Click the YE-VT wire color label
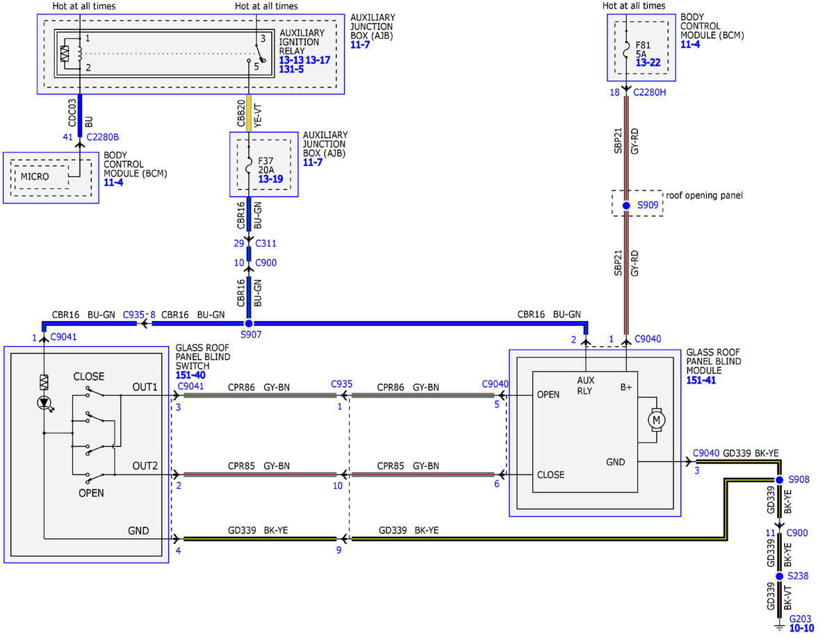This screenshot has height=644, width=834. tap(258, 114)
